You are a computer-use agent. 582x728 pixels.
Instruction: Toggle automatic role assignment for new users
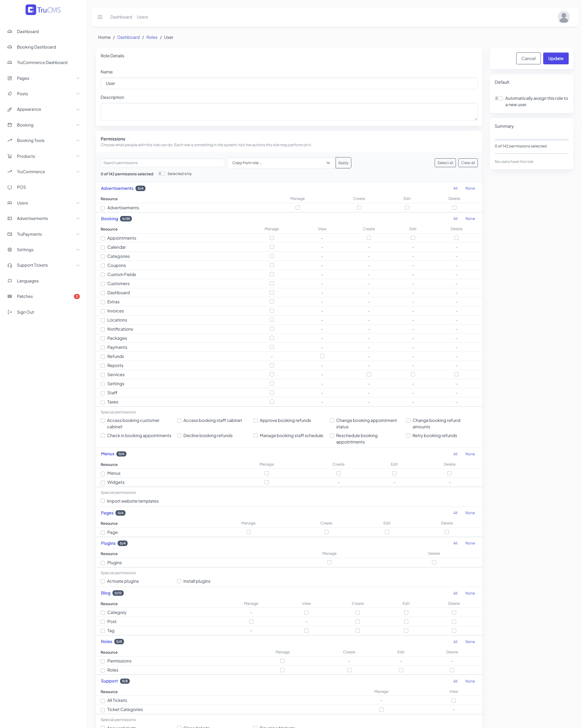499,99
